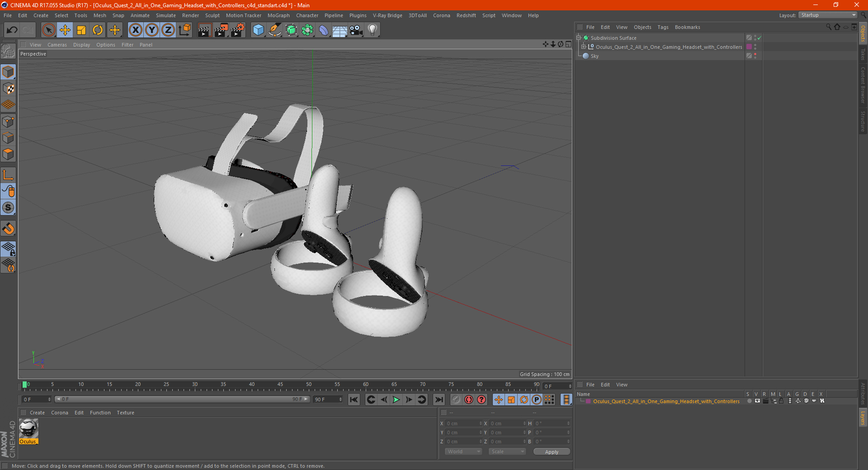Toggle Autokeying button
Viewport: 868px width, 470px height.
[469, 399]
